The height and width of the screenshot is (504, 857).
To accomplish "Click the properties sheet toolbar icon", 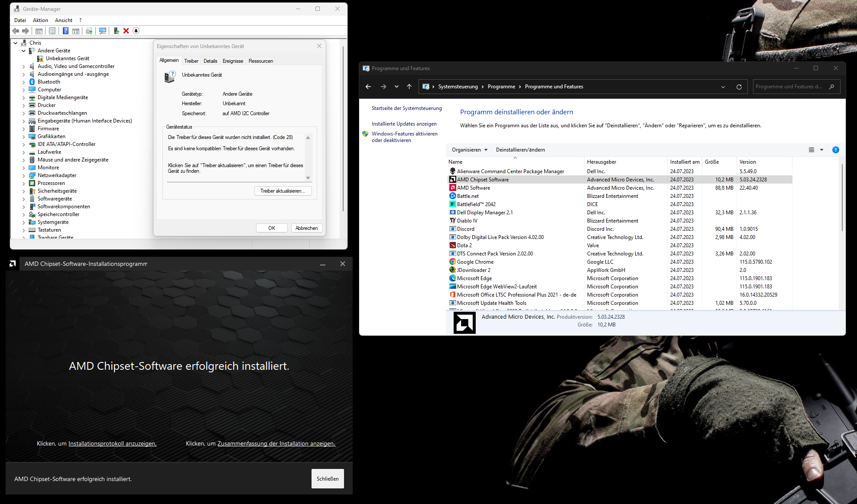I will coord(52,31).
